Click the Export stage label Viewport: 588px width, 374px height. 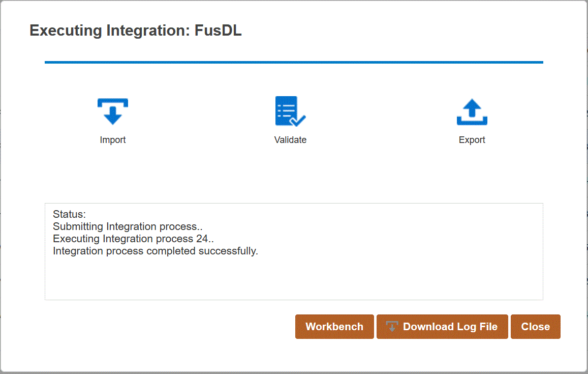pyautogui.click(x=471, y=139)
